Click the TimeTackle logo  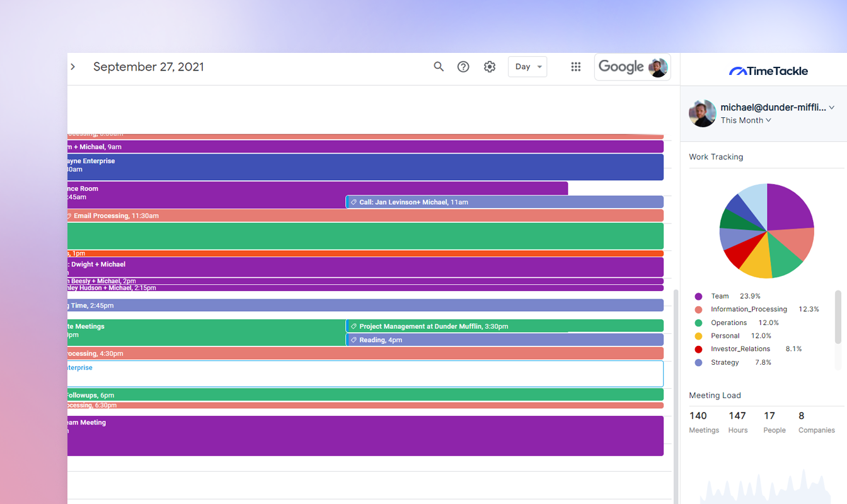coord(768,71)
